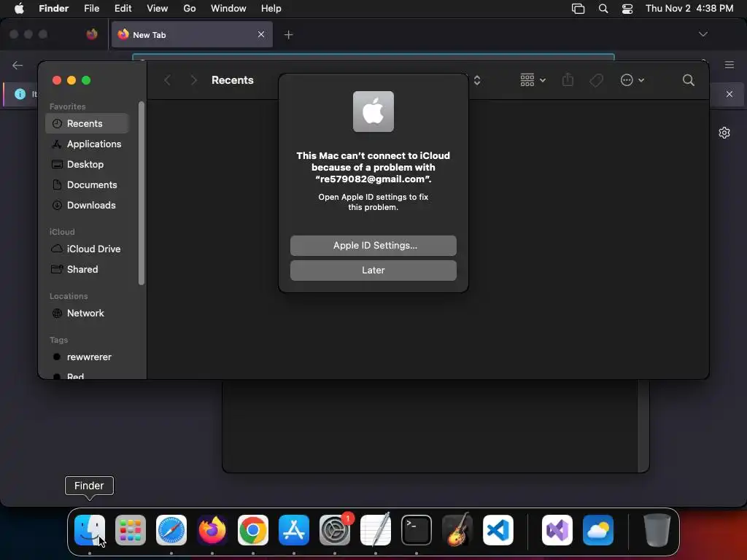
Task: Open the Edit menu
Action: point(123,8)
